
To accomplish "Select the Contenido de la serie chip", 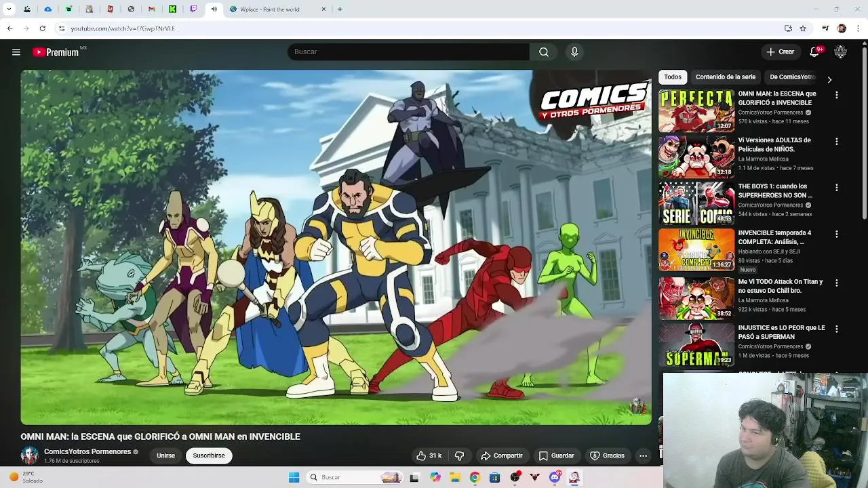I will click(x=726, y=77).
